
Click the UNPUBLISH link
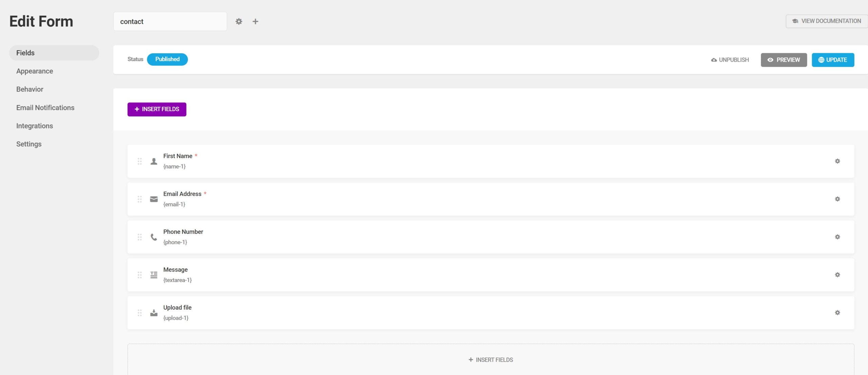[730, 60]
